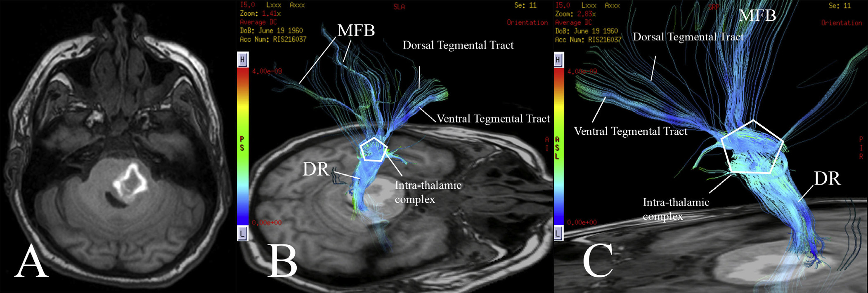Click the large letter C panel marker
This screenshot has width=868, height=293.
coord(597,261)
